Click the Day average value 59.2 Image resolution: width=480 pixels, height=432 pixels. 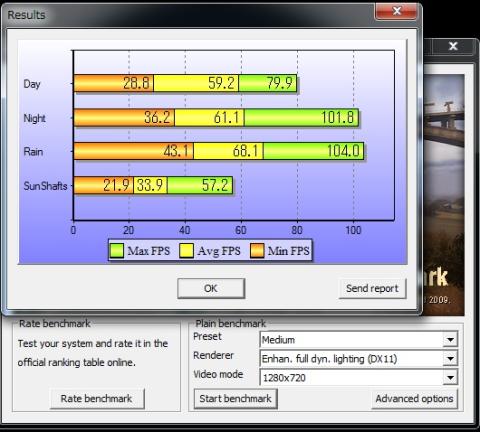(221, 83)
